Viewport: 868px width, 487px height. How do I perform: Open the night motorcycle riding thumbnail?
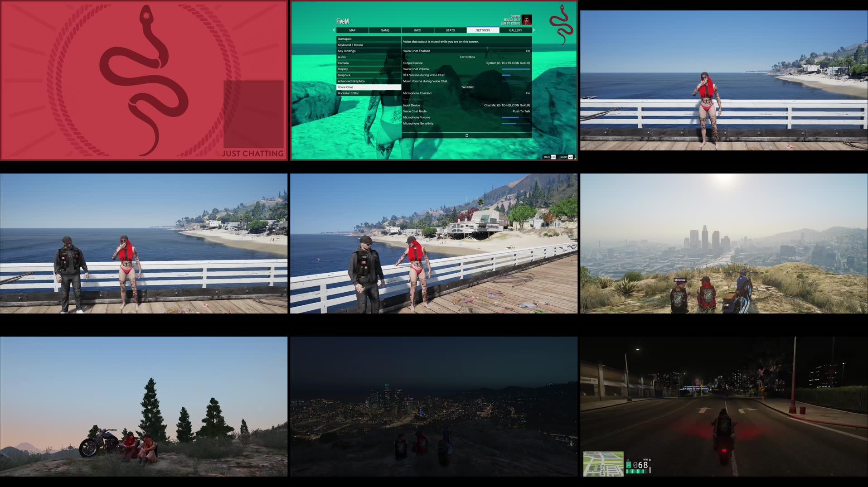pyautogui.click(x=724, y=406)
